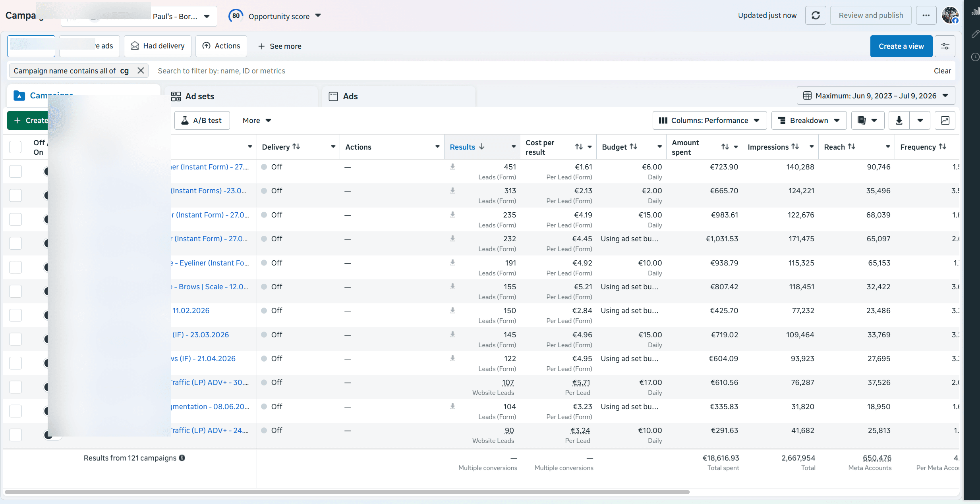The image size is (980, 504).
Task: Open the view filter settings sliders icon
Action: click(x=945, y=46)
